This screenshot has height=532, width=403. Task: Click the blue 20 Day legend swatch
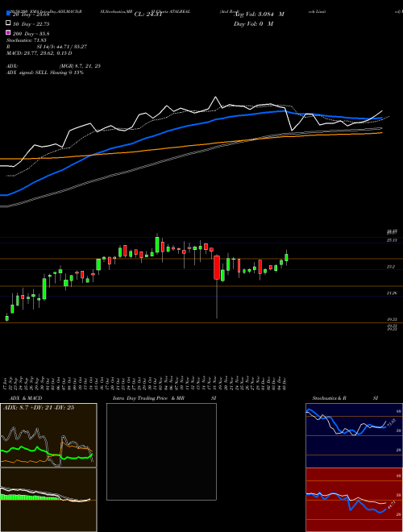8,14
